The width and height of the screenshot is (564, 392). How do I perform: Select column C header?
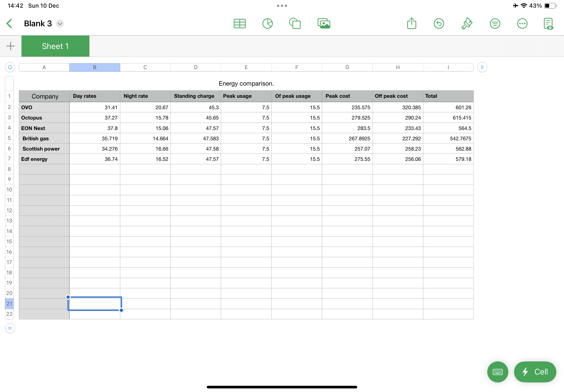[145, 67]
